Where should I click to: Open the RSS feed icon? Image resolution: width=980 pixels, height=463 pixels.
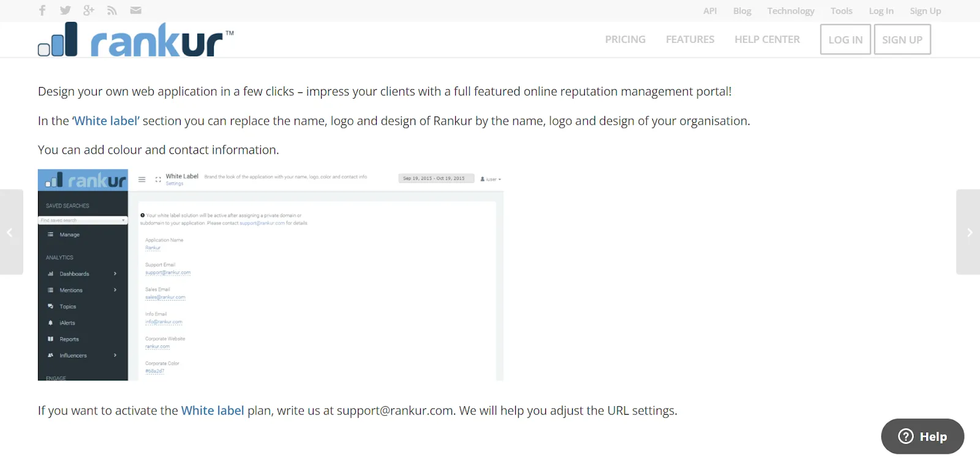(x=112, y=10)
